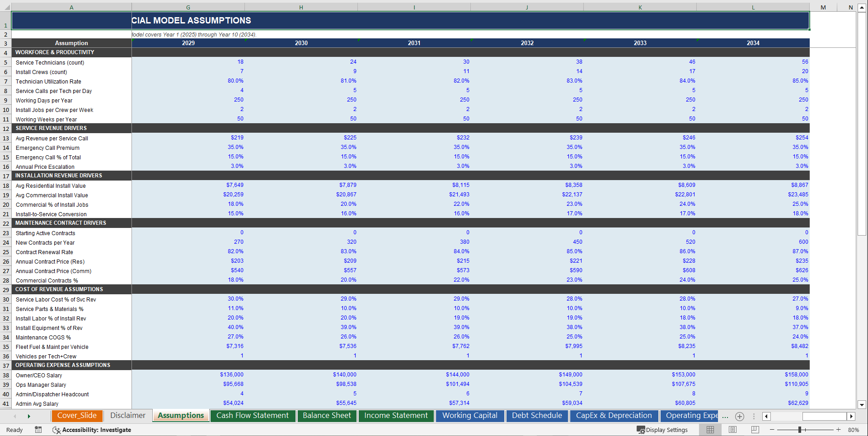Click the 80% zoom level button
Screen dimensions: 868x436
click(x=854, y=430)
